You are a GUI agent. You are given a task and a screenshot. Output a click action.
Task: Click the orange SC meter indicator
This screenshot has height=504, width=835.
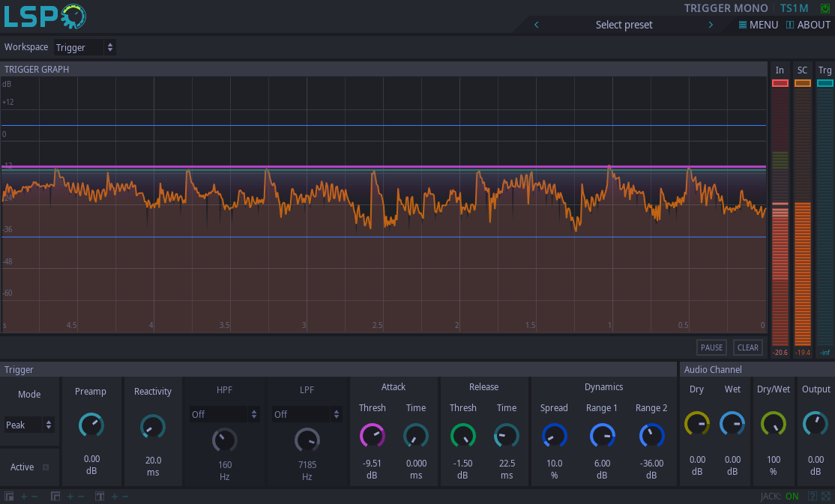pyautogui.click(x=803, y=83)
